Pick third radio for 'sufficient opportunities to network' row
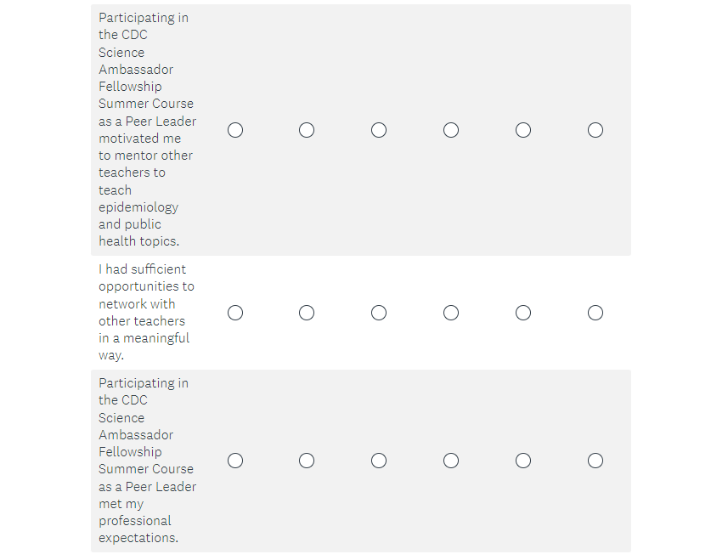This screenshot has width=728, height=560. point(379,313)
